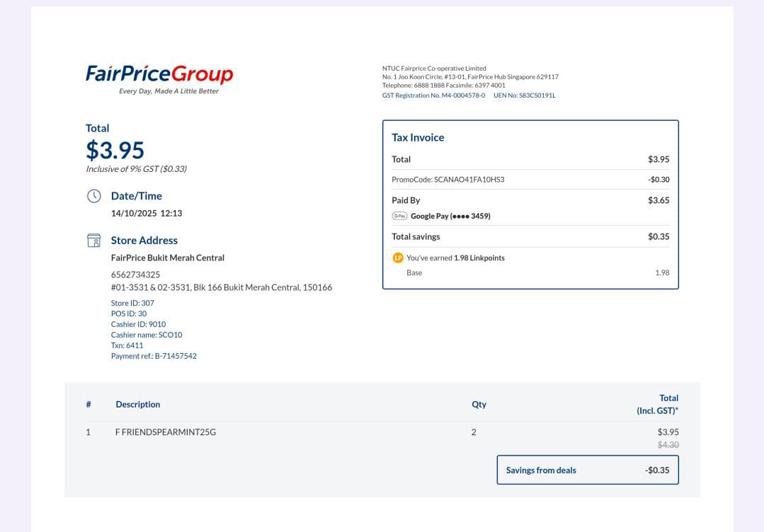The width and height of the screenshot is (764, 532).
Task: Click the store name FairPrice Bukit Merah Central
Action: point(168,258)
